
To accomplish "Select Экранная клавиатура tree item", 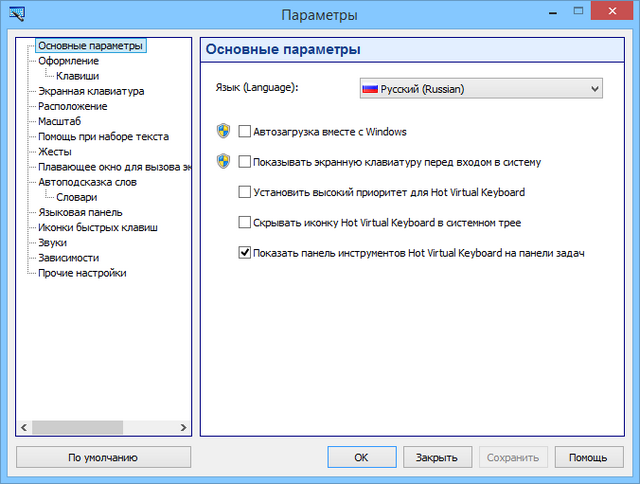I will pos(91,91).
